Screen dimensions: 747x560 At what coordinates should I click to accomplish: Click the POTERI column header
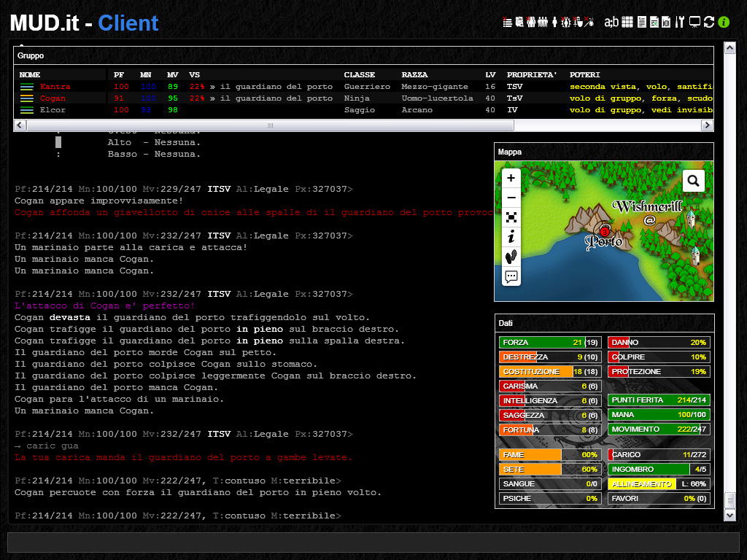(x=584, y=75)
